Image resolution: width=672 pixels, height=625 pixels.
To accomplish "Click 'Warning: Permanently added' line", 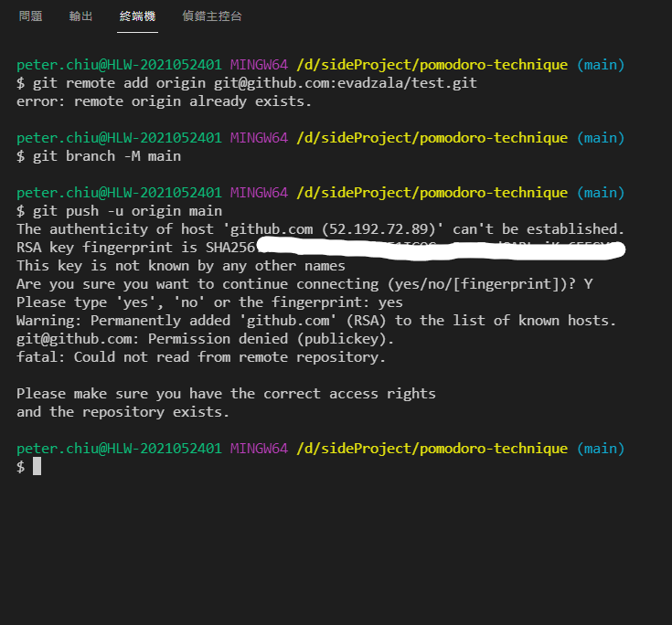I will [x=315, y=321].
